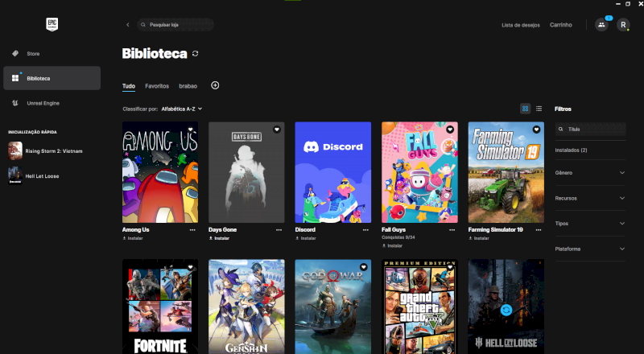Switch to the Favoritos tab
Image resolution: width=644 pixels, height=354 pixels.
click(157, 85)
